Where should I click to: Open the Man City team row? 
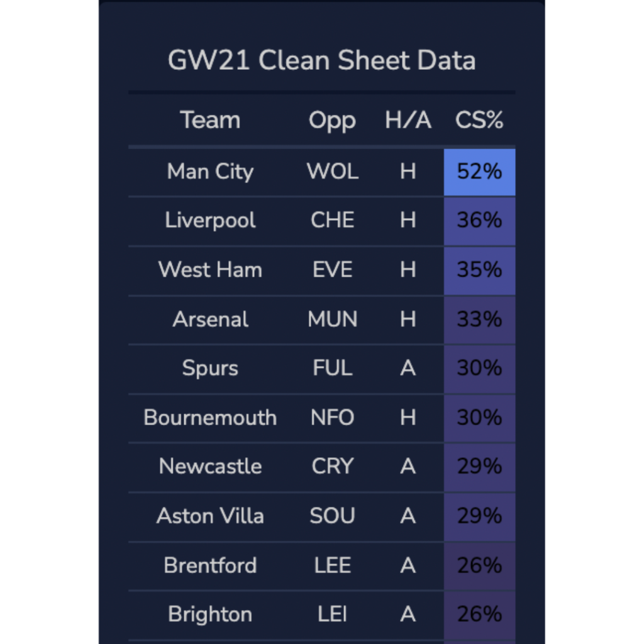(x=210, y=172)
